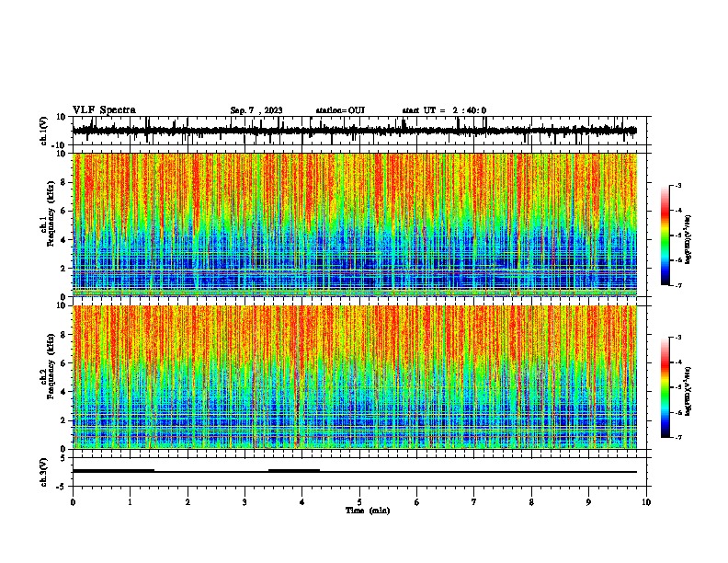Click the date text "Sep. 7, 2023"
The width and height of the screenshot is (728, 563).
point(256,110)
